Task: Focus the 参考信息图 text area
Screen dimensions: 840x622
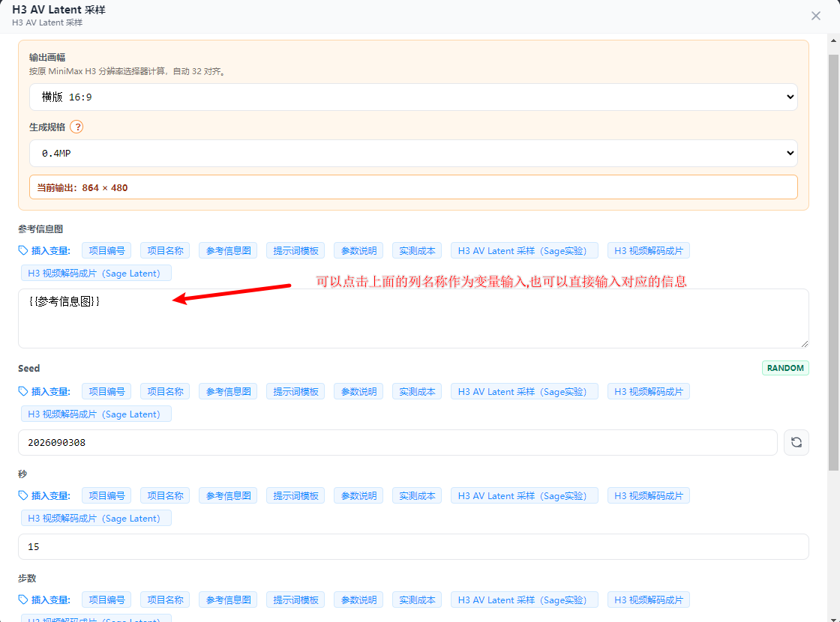Action: pos(413,318)
